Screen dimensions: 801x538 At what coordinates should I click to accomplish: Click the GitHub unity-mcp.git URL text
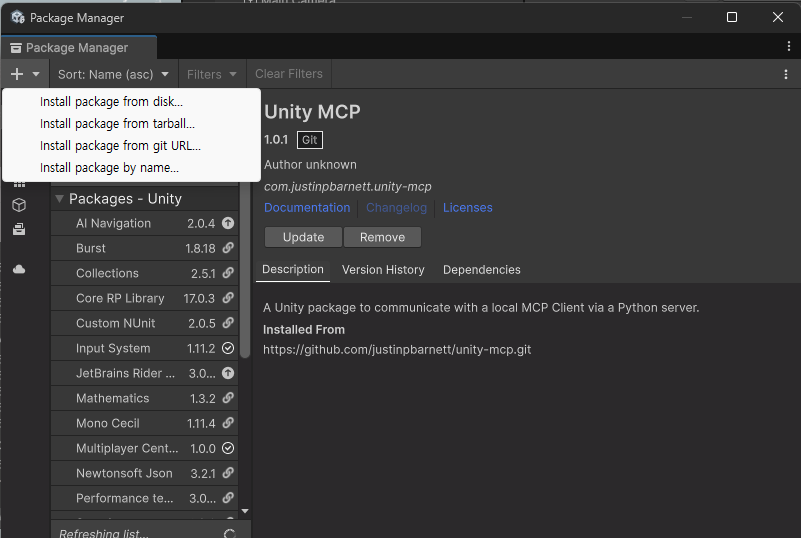pyautogui.click(x=397, y=349)
